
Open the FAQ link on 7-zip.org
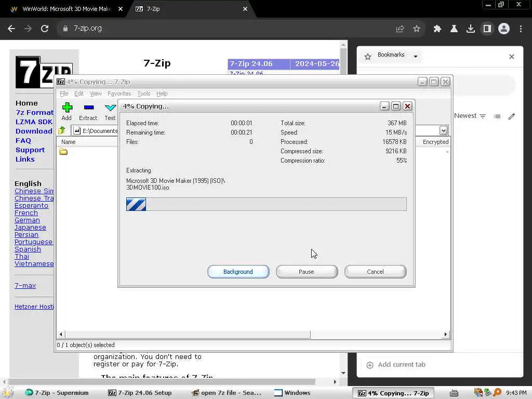point(23,141)
